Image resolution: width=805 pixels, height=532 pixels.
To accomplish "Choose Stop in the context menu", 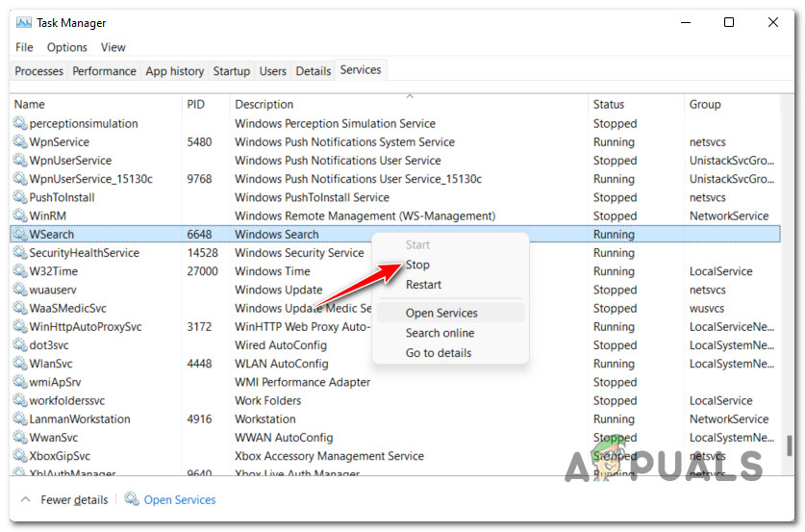I will [x=417, y=265].
